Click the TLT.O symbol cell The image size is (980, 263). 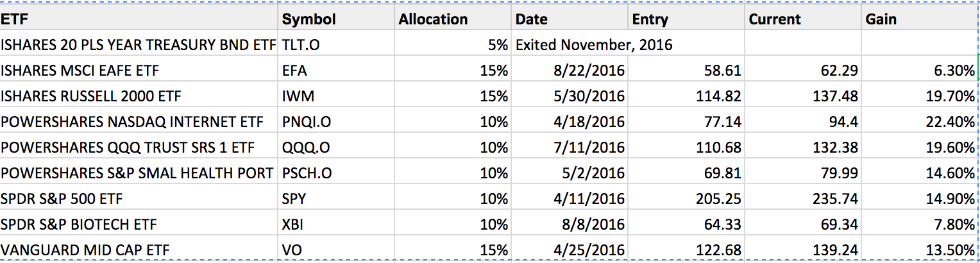[x=337, y=44]
